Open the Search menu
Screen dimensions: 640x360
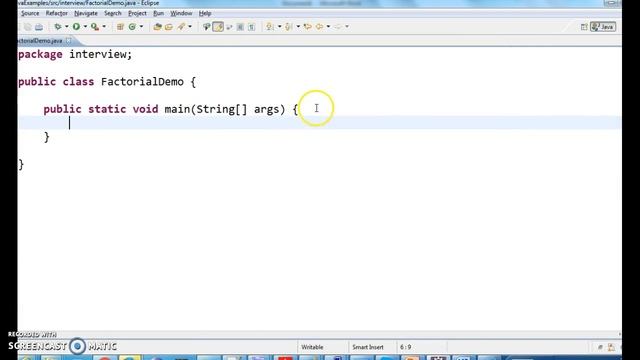tap(113, 13)
